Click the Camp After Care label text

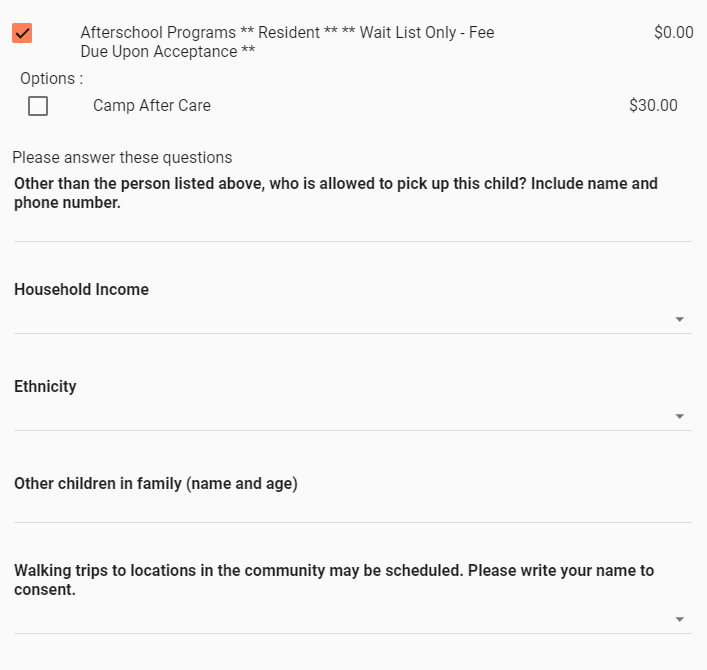coord(152,106)
